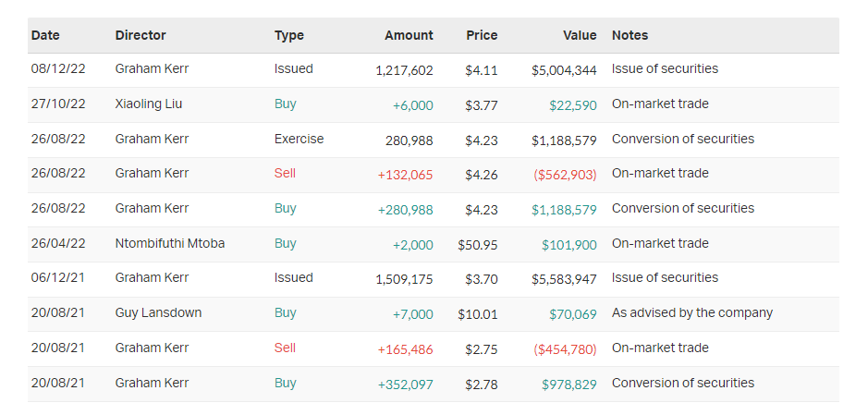Click the $5,004,344 value cell
The width and height of the screenshot is (868, 403).
pos(564,69)
